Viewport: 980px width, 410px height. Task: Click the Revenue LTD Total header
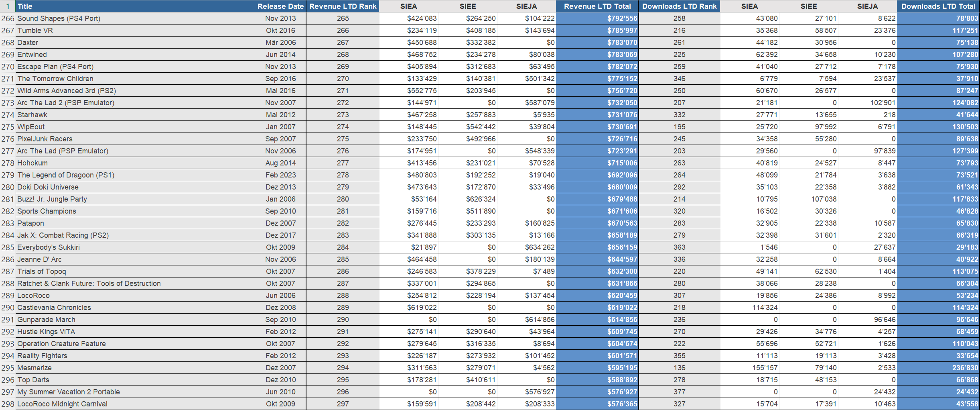point(597,6)
